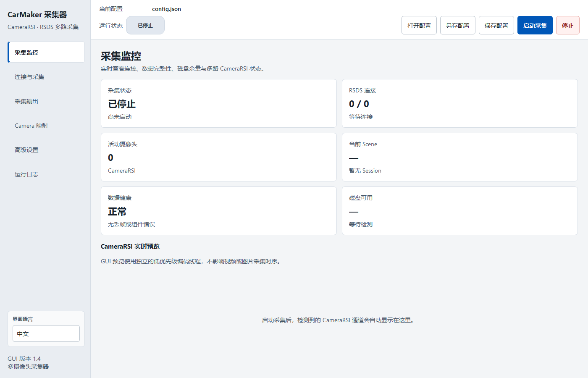Click the 磁盘可用 card label

coord(361,198)
